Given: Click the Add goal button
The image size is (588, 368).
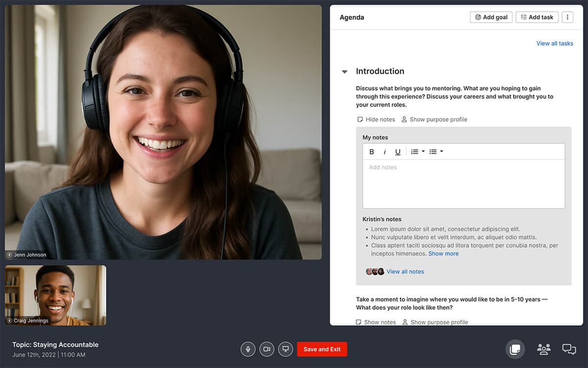Looking at the screenshot, I should point(491,17).
